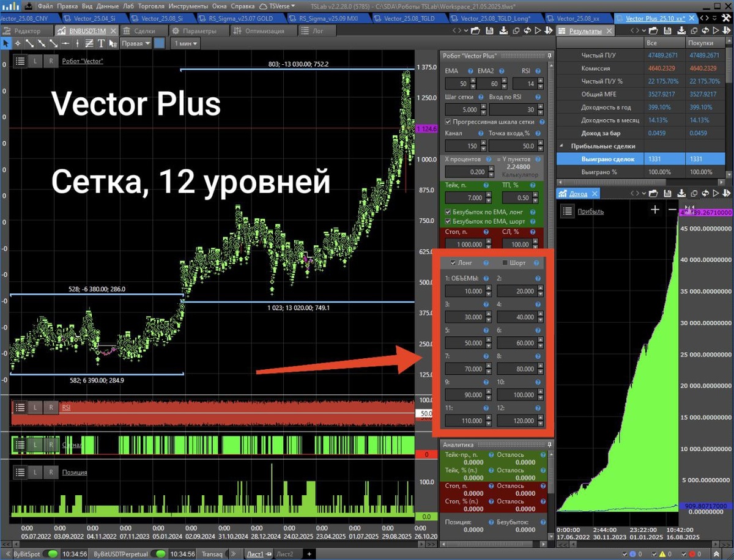Toggle Безубыток по EMA, шорт checkbox
734x560 pixels.
pos(448,221)
